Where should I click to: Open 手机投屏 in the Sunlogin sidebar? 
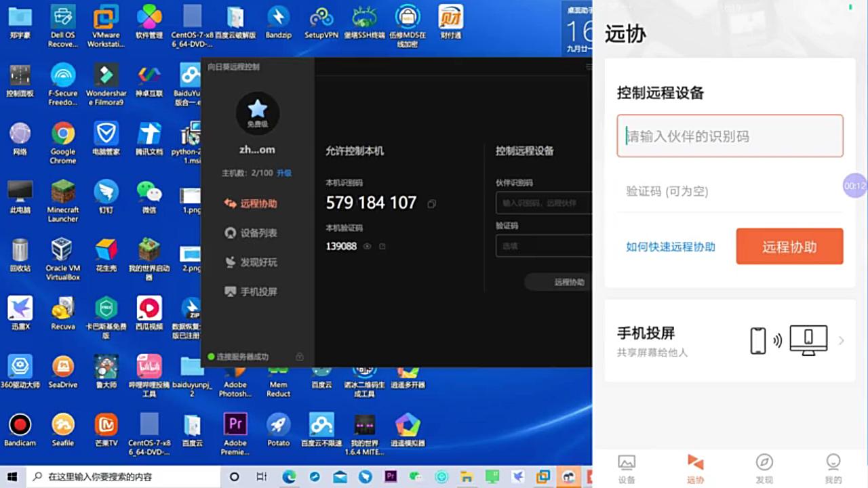click(x=251, y=291)
